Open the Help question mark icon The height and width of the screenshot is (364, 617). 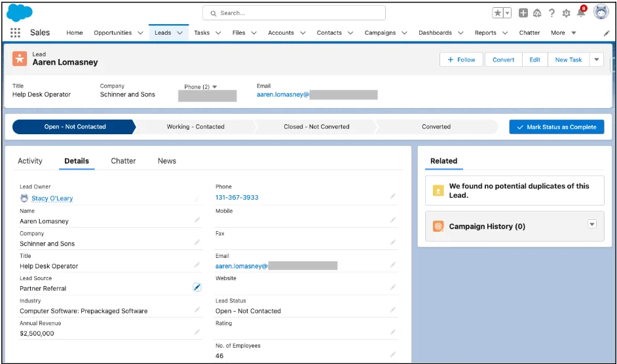[552, 13]
